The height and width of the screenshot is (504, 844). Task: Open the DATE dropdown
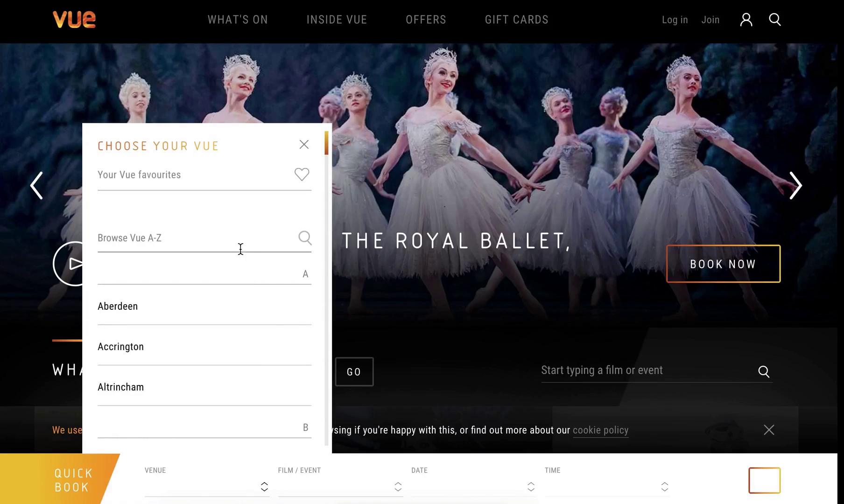coord(473,487)
